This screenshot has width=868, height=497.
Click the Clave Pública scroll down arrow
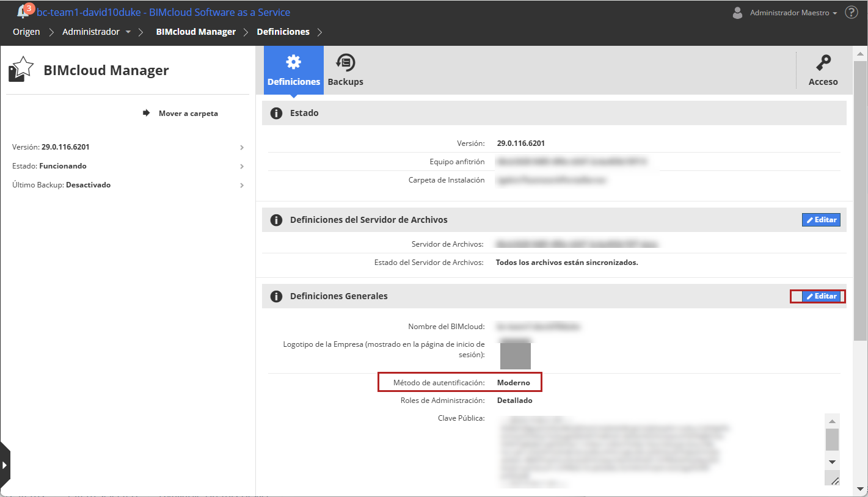click(832, 462)
